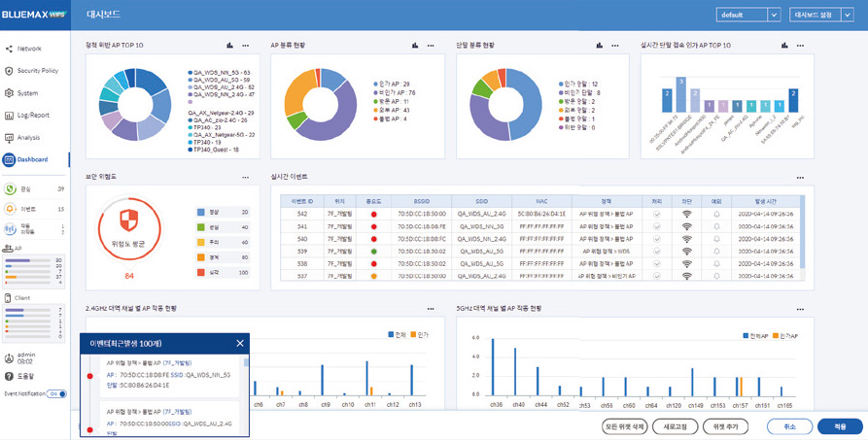Click the Dashboard icon in sidebar
Image resolution: width=868 pixels, height=440 pixels.
point(9,159)
